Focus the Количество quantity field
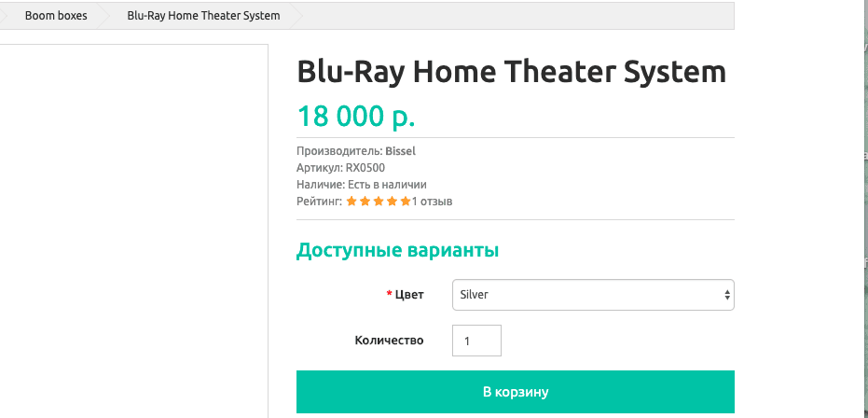This screenshot has width=868, height=418. pos(476,341)
